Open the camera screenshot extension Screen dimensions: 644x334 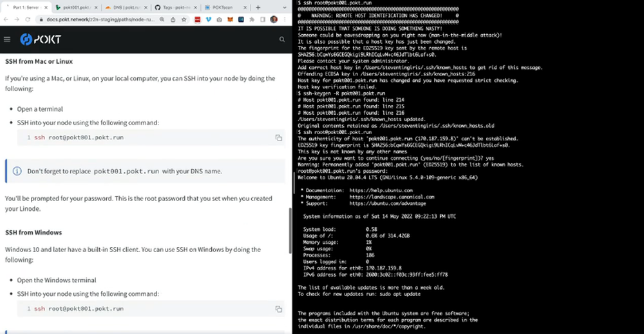pyautogui.click(x=220, y=19)
